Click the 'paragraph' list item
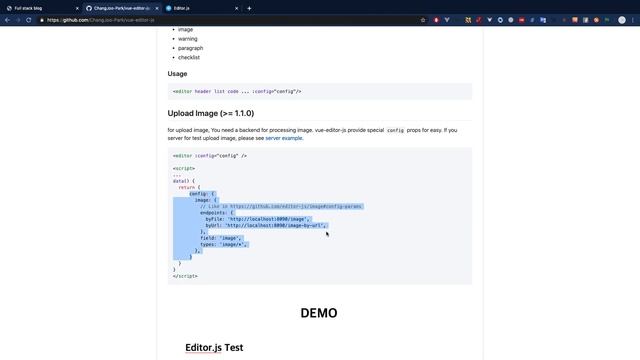This screenshot has height=360, width=640. coord(190,48)
